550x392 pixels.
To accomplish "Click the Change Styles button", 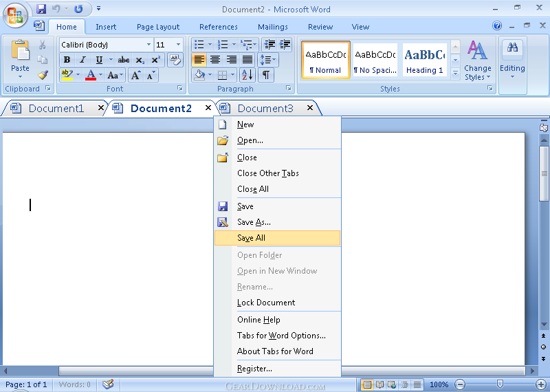I will [x=477, y=61].
